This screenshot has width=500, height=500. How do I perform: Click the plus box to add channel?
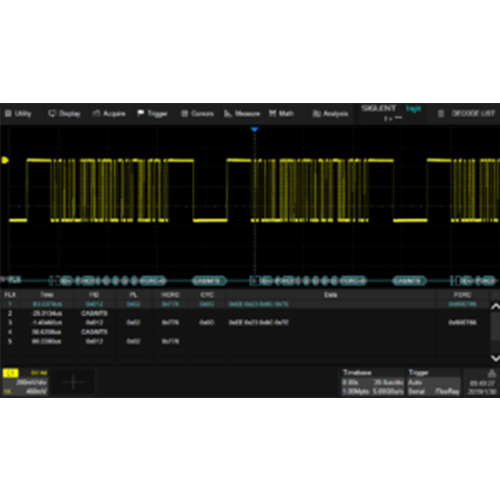click(73, 382)
